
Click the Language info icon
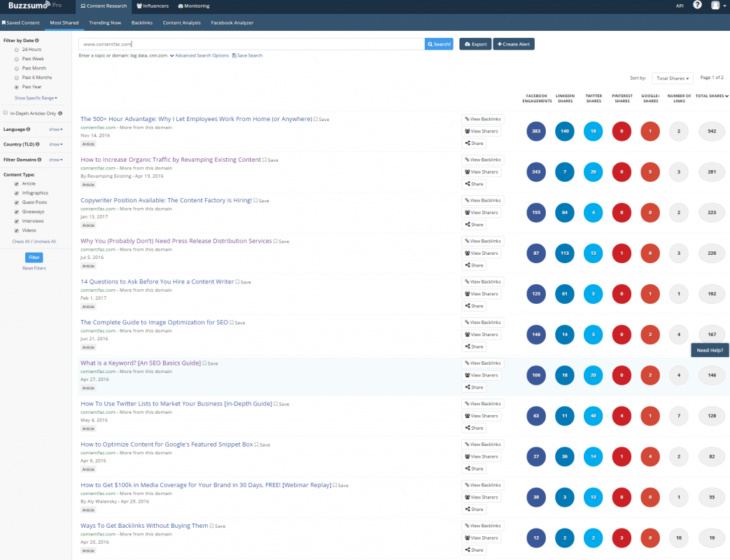click(x=29, y=129)
